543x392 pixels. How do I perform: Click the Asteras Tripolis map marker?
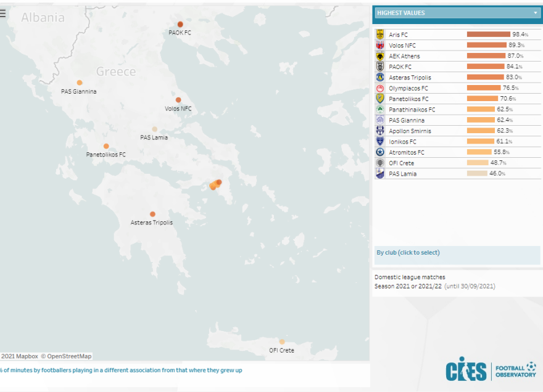[152, 214]
